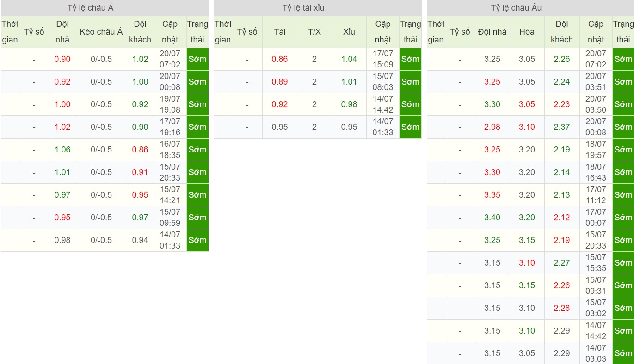
Task: Click away odds 2.27 in châu Âu table
Action: (x=562, y=263)
